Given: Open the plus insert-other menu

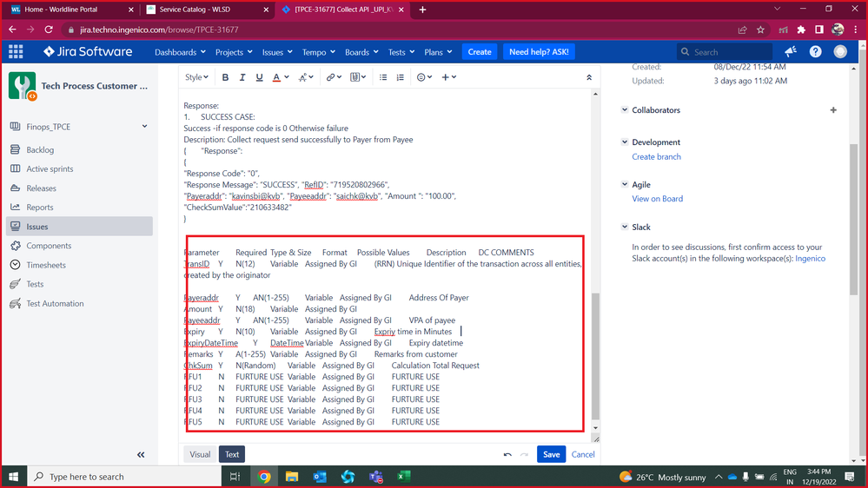Looking at the screenshot, I should [448, 77].
